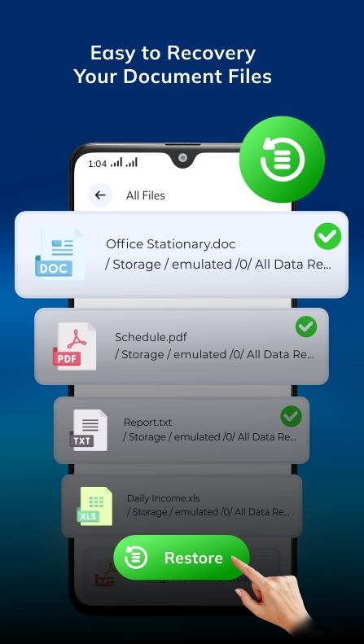Click the All Files header title

point(146,195)
